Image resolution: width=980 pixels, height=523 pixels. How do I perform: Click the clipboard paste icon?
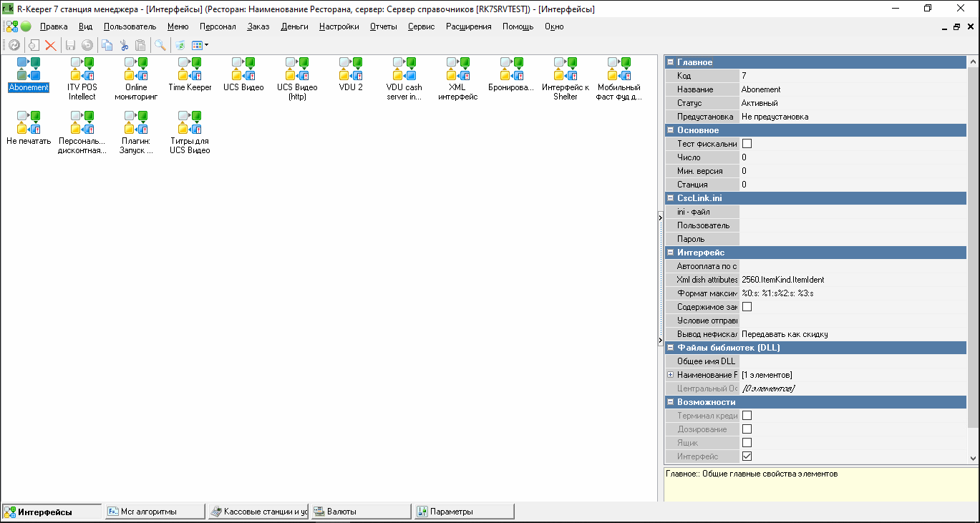point(140,45)
